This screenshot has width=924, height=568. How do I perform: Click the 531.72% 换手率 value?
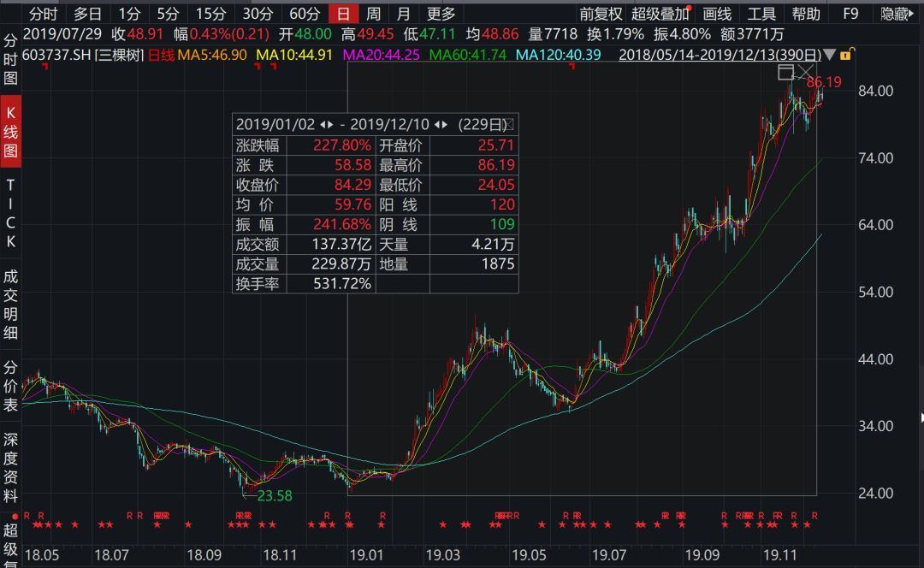[341, 283]
